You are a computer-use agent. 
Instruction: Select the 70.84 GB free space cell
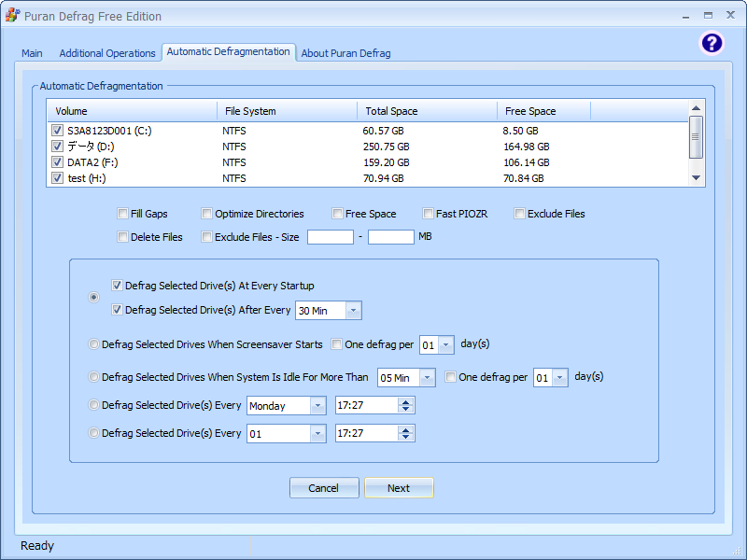coord(524,178)
